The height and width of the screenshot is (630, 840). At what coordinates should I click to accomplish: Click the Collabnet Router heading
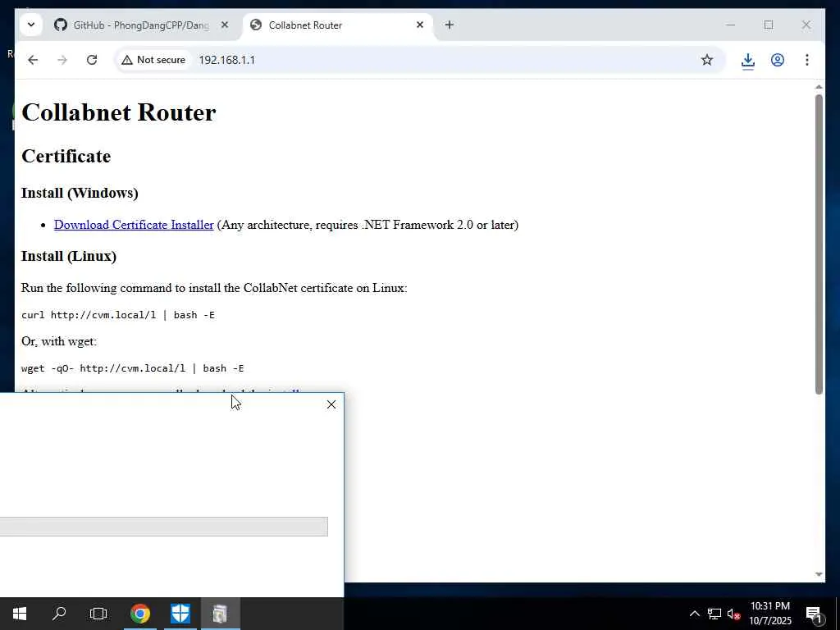point(119,112)
